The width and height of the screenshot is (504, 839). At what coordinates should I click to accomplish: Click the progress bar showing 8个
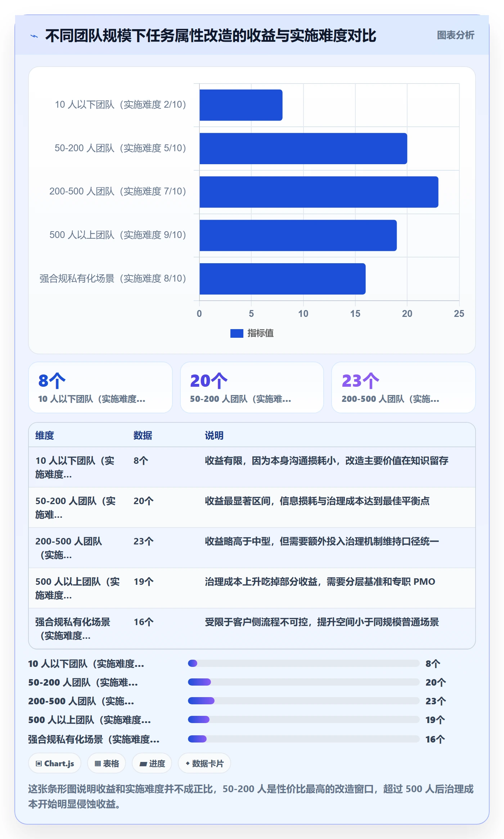304,663
